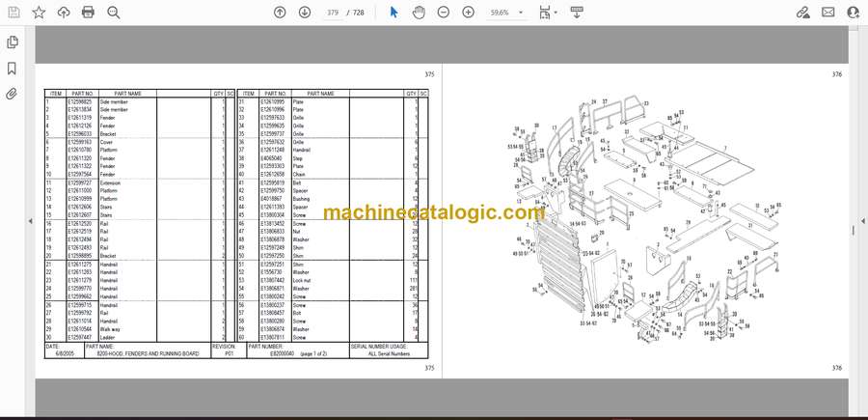Activate the Hand pan tool
Screen dimensions: 868x420
[419, 13]
